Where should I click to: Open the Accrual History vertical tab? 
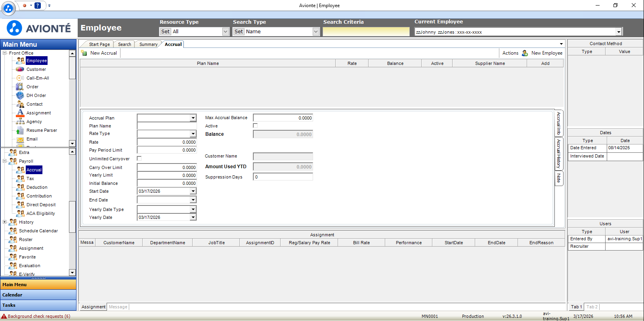click(x=559, y=154)
